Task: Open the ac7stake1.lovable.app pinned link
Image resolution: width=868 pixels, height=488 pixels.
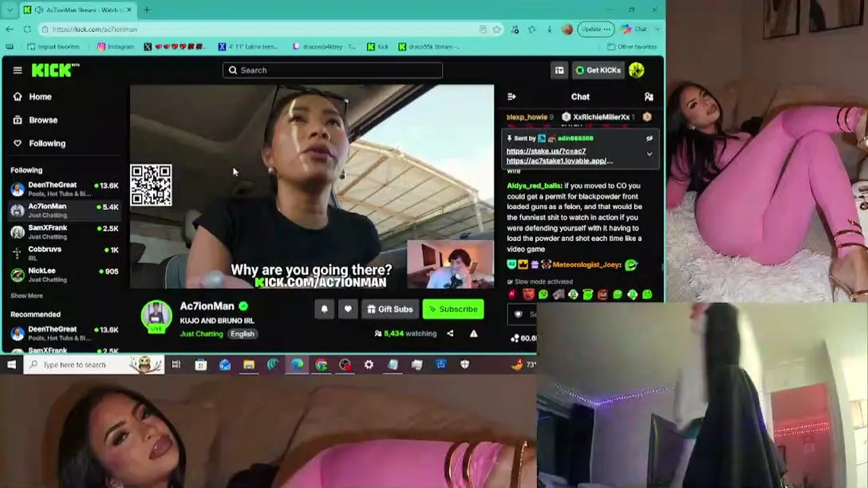Action: click(559, 161)
